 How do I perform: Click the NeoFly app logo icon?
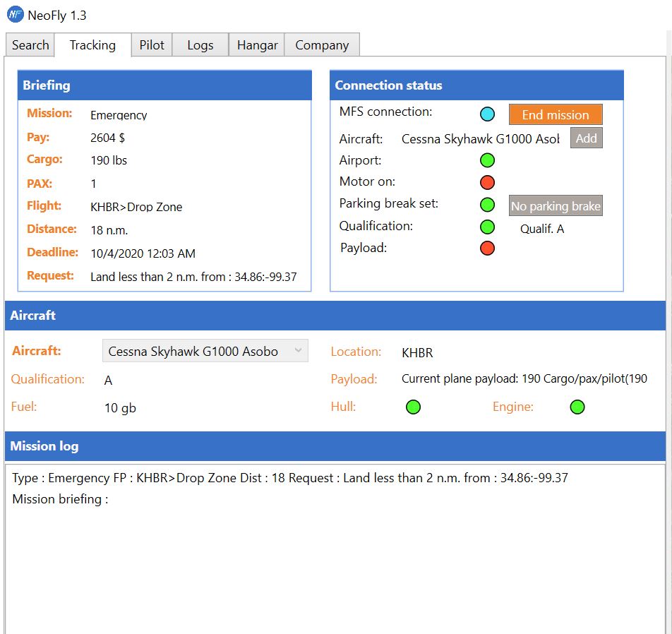(x=15, y=14)
